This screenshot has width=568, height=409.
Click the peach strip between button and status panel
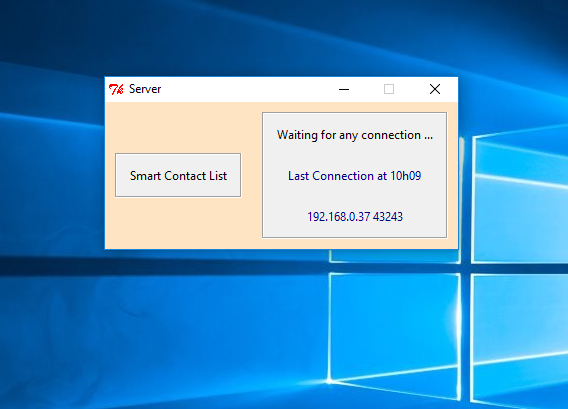[252, 175]
